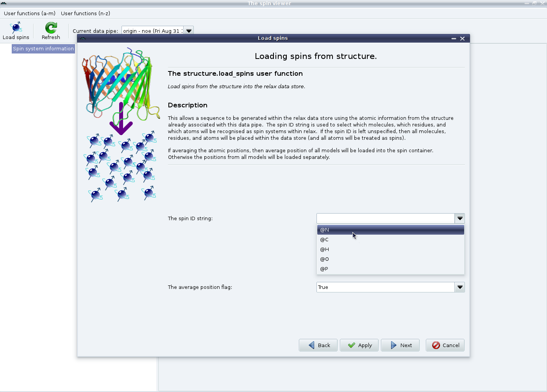Cancel the Load spins wizard
547x392 pixels.
click(x=445, y=345)
